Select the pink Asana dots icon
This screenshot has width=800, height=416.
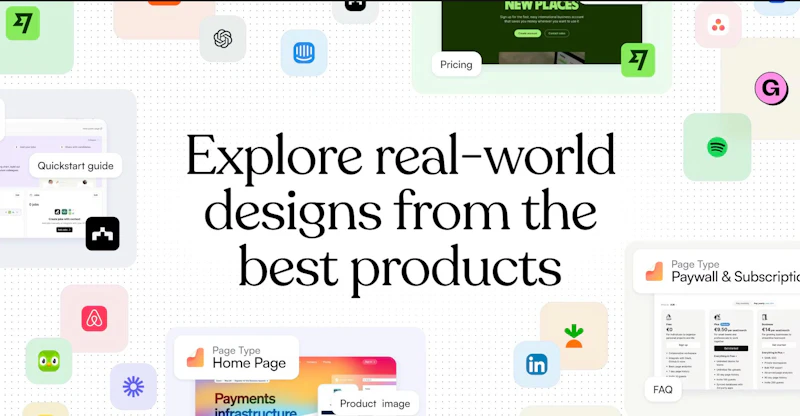click(x=718, y=25)
